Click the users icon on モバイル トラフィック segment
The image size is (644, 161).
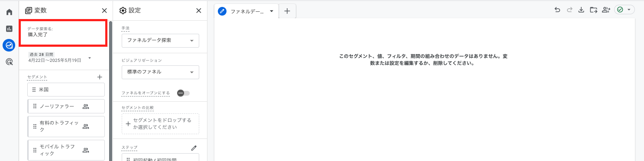point(85,150)
